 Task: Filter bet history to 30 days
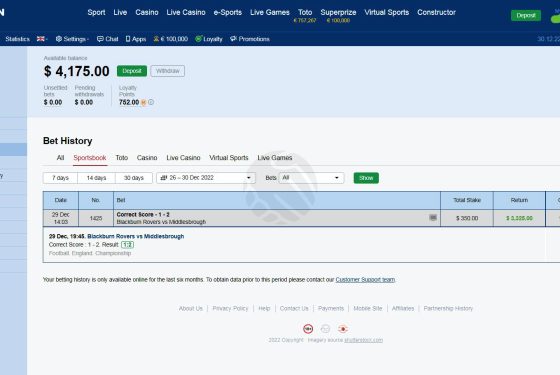[x=134, y=178]
